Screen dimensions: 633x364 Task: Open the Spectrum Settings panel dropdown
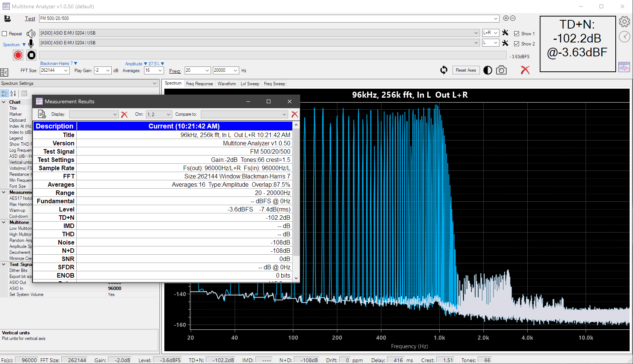click(x=154, y=83)
